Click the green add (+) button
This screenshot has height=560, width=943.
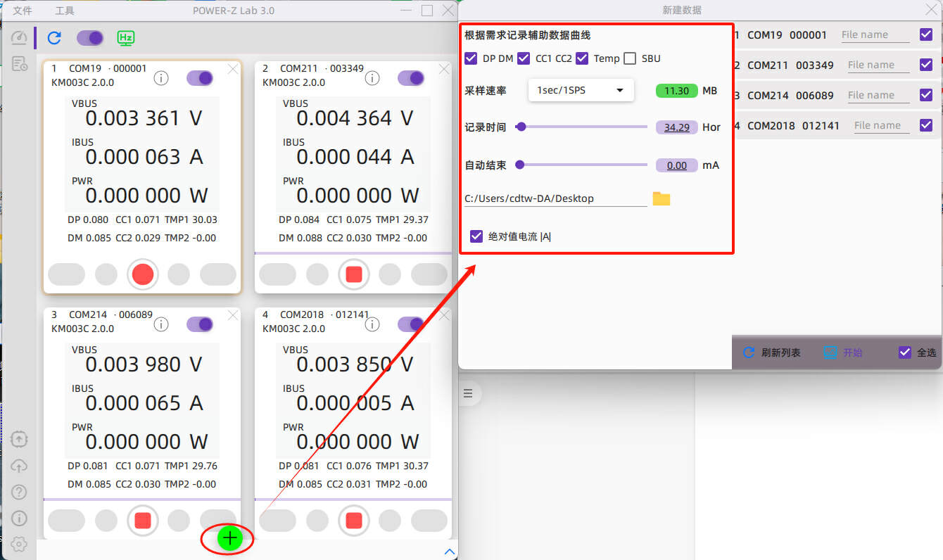229,538
